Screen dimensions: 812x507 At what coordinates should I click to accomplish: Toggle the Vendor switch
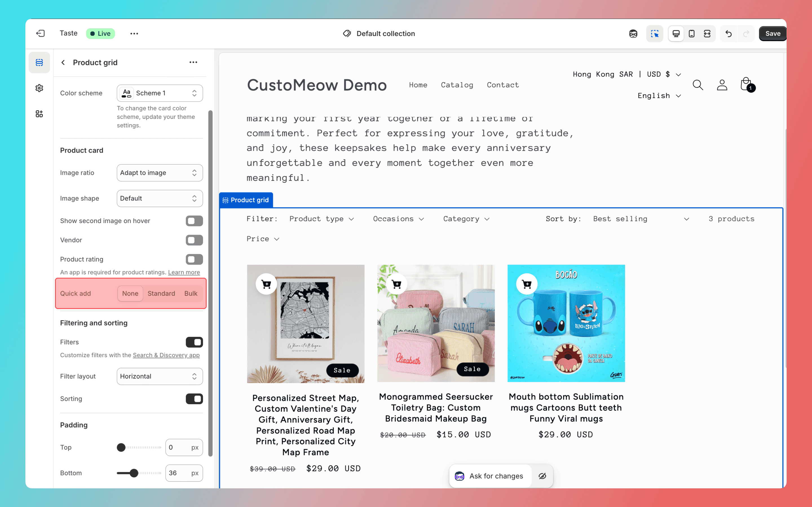point(194,240)
